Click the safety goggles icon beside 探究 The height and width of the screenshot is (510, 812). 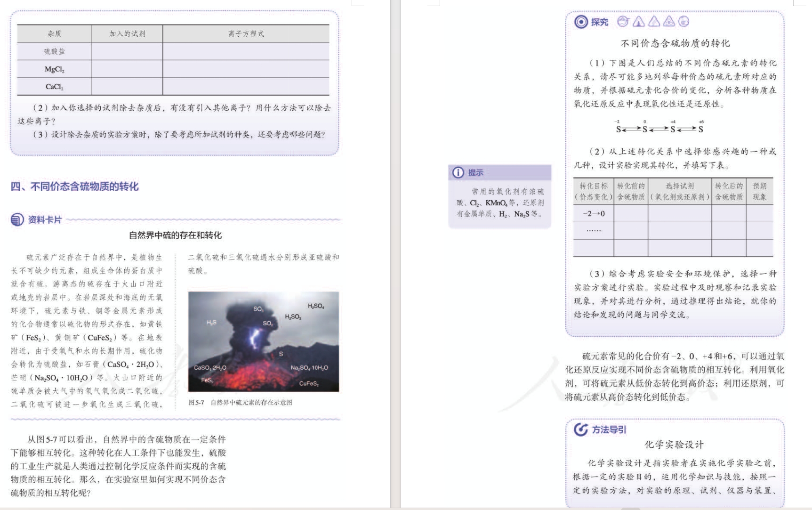coord(623,21)
